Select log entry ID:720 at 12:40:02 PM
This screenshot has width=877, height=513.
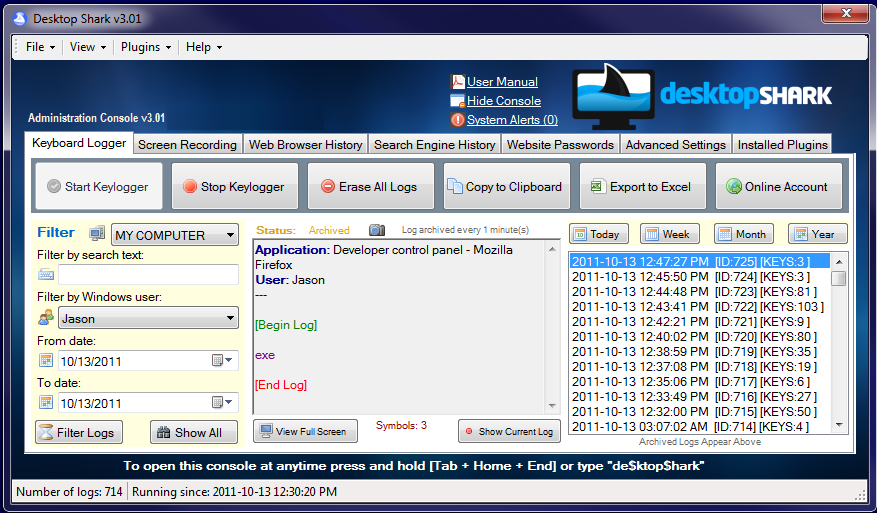[699, 337]
